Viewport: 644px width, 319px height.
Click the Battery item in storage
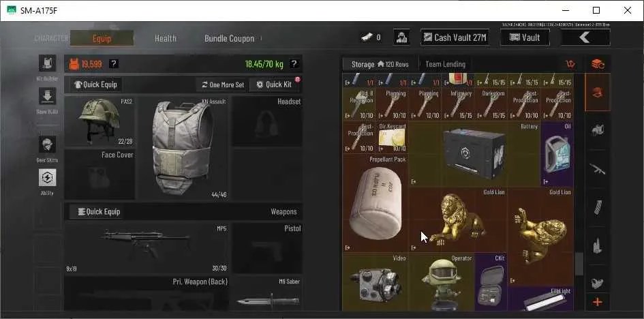[474, 154]
